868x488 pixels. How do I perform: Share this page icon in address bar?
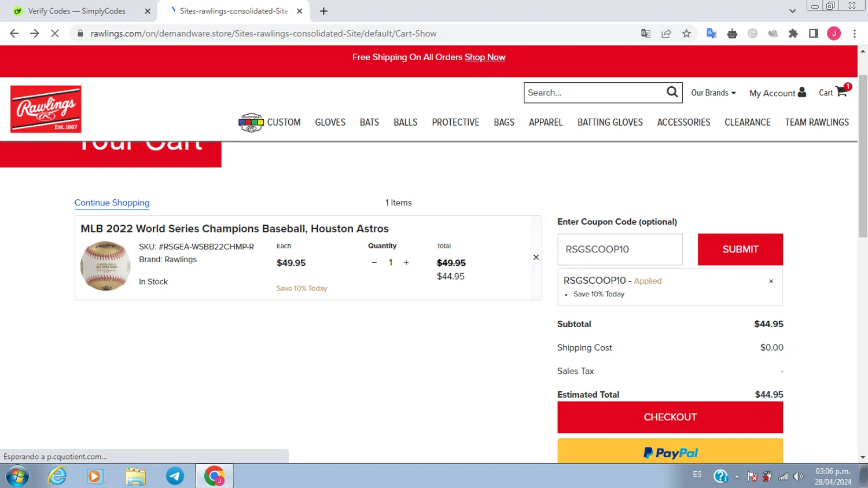pos(666,34)
